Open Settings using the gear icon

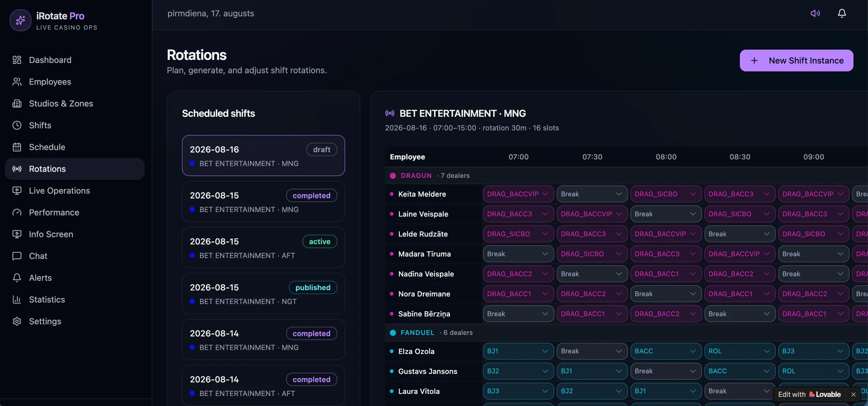[x=17, y=321]
